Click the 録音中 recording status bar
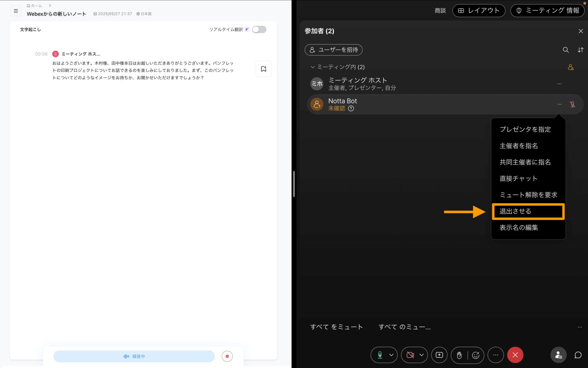Viewport: 588px width, 368px height. (x=134, y=356)
